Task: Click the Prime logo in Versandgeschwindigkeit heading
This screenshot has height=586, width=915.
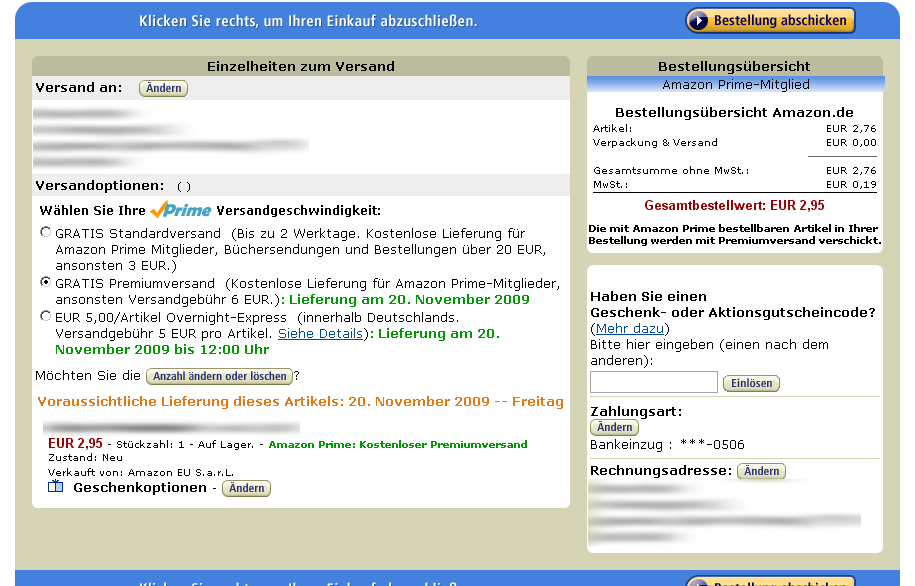Action: point(181,210)
